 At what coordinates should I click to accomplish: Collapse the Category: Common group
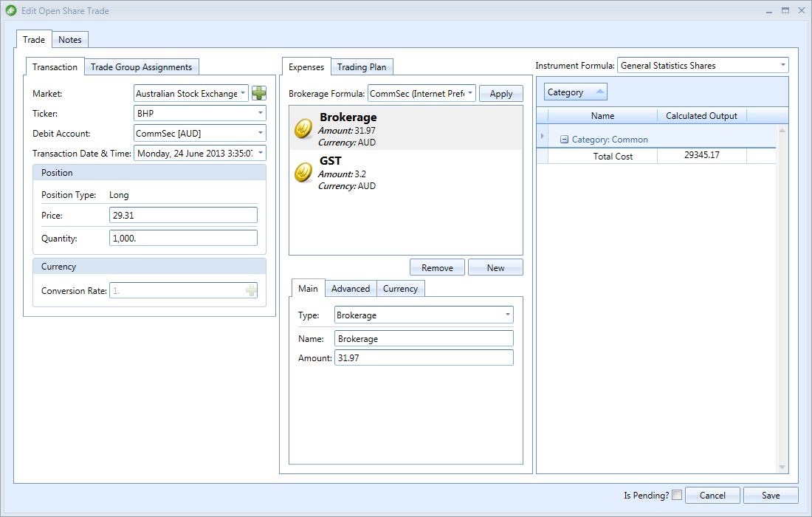click(x=565, y=140)
